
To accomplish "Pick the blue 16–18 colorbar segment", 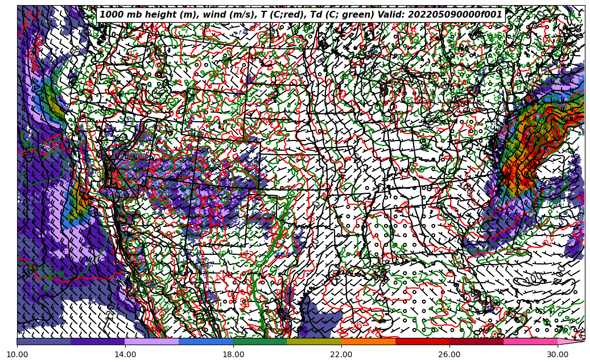I will click(206, 341).
